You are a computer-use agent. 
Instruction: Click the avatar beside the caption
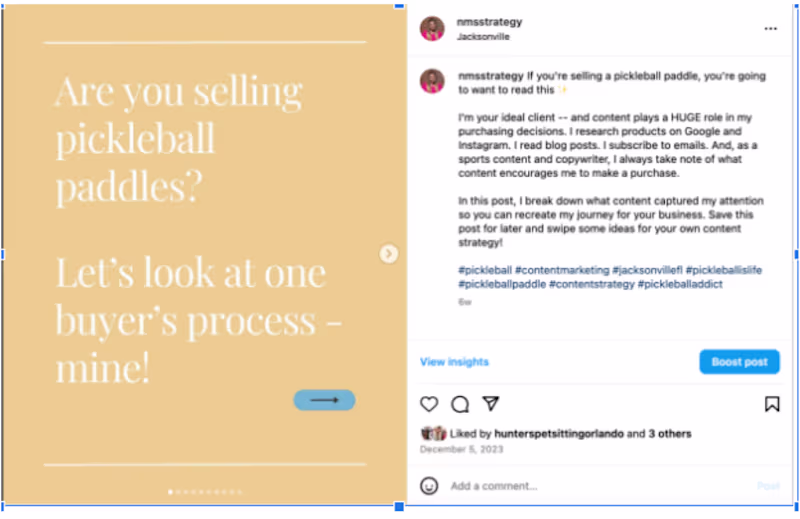point(432,81)
